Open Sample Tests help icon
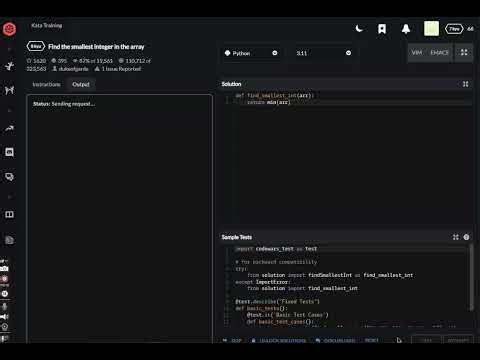The image size is (480, 360). tap(466, 237)
